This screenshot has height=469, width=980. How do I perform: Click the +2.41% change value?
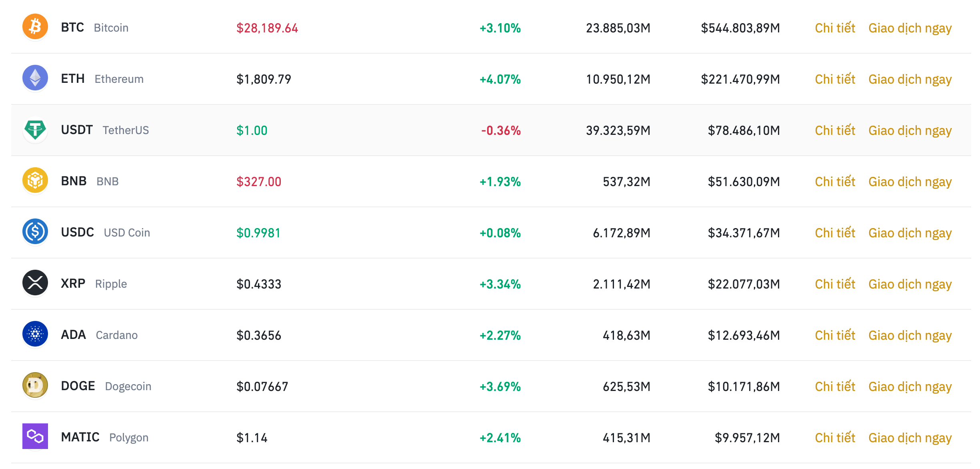pos(500,438)
